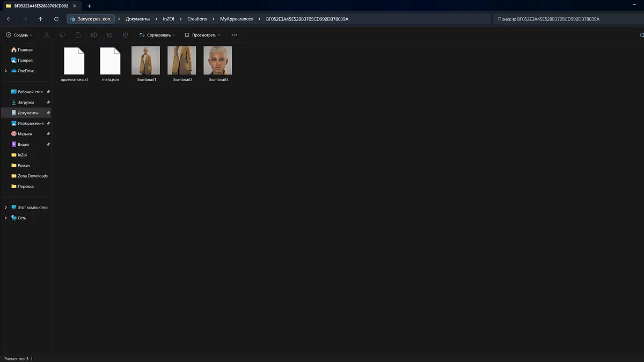Refresh the current folder view
This screenshot has height=362, width=644.
tap(56, 19)
